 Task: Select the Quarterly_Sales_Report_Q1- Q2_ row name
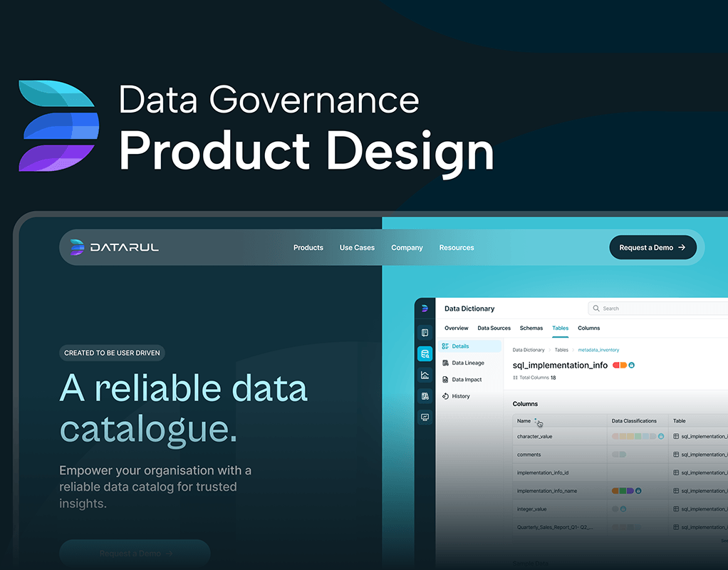click(x=555, y=527)
